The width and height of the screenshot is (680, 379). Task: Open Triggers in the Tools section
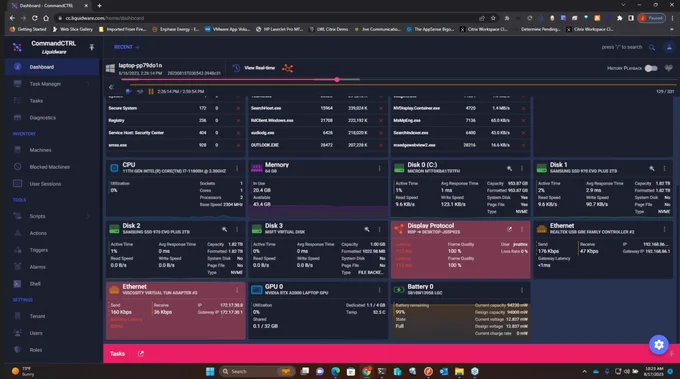(39, 250)
